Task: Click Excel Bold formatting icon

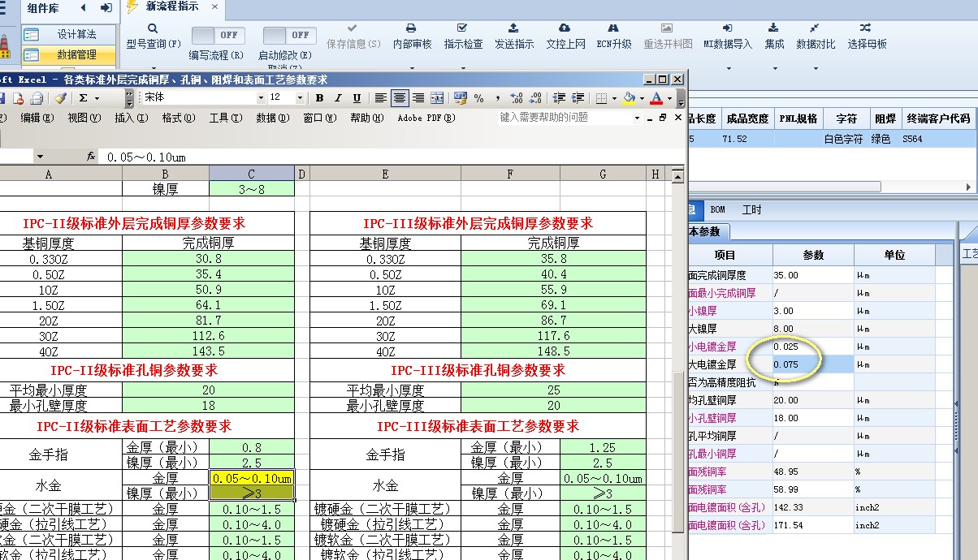Action: pyautogui.click(x=319, y=98)
